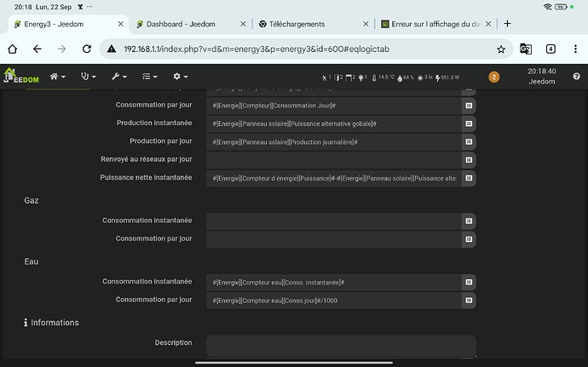
Task: Open the Jeedom home menu
Action: (x=57, y=77)
